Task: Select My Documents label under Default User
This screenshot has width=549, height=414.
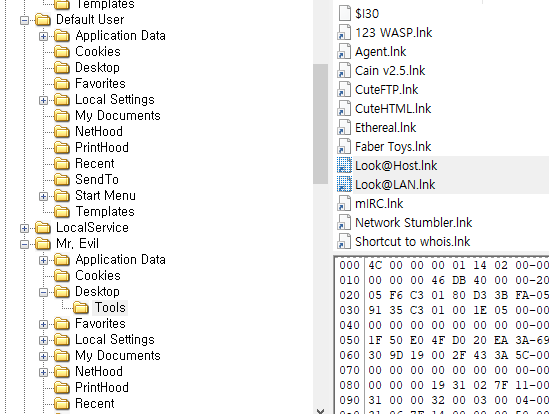Action: 118,116
